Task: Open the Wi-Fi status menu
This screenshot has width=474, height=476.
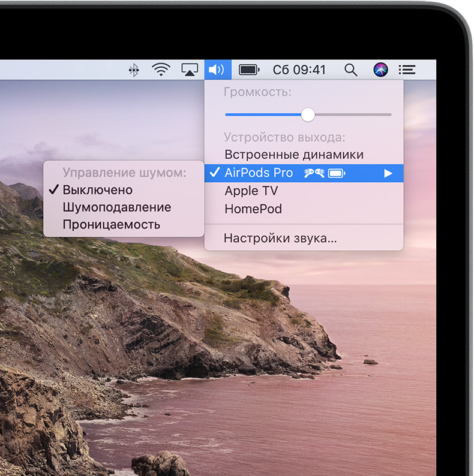Action: 161,70
